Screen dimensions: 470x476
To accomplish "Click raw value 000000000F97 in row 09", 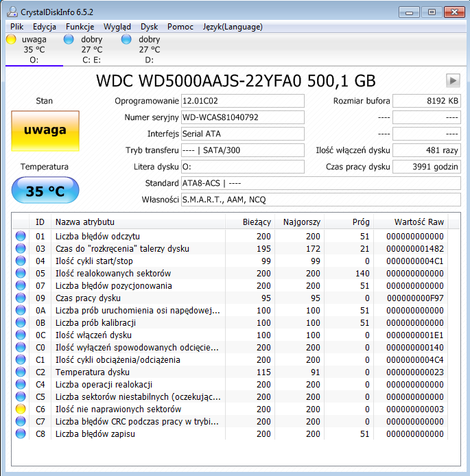I will 414,298.
